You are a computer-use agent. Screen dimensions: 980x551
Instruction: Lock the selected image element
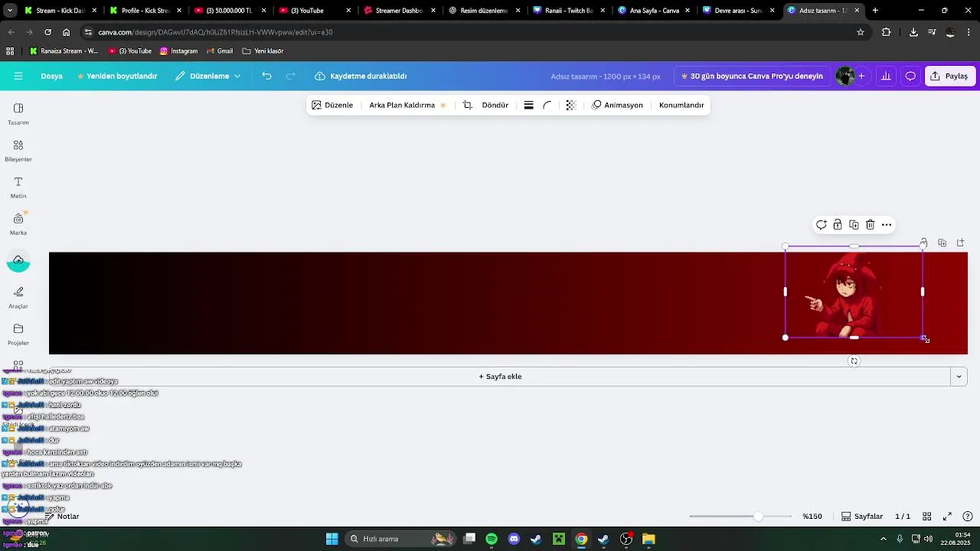pos(838,225)
